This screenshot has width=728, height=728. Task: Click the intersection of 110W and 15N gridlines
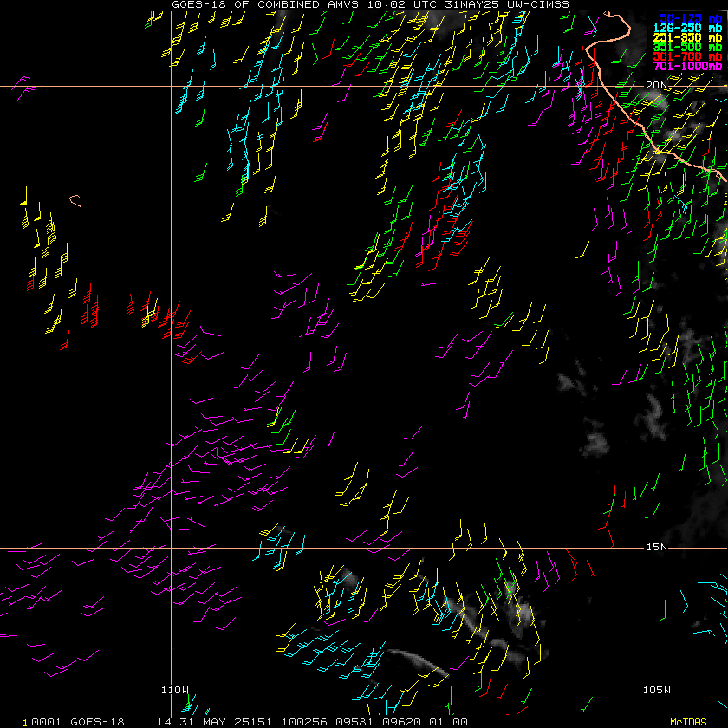[x=171, y=549]
